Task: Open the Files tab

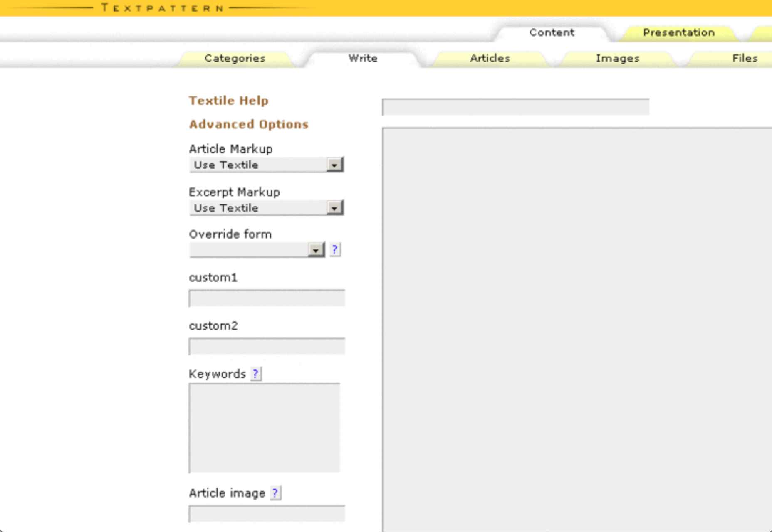Action: [745, 58]
